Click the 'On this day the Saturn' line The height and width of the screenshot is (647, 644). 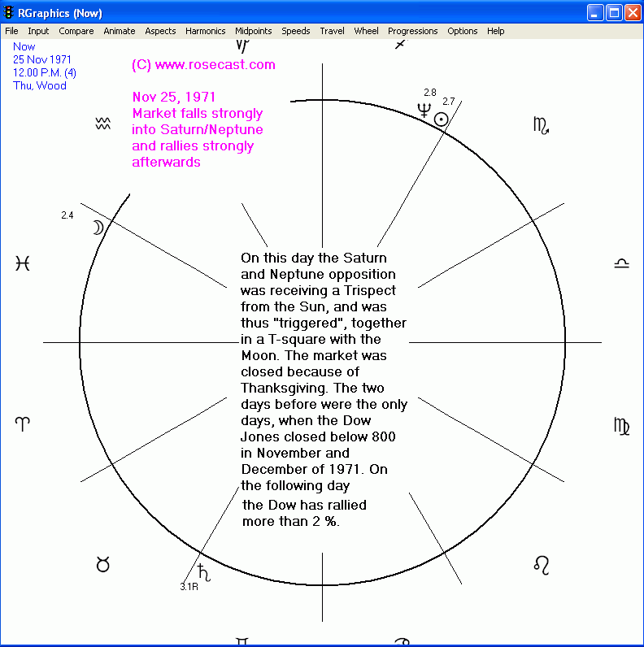(314, 258)
